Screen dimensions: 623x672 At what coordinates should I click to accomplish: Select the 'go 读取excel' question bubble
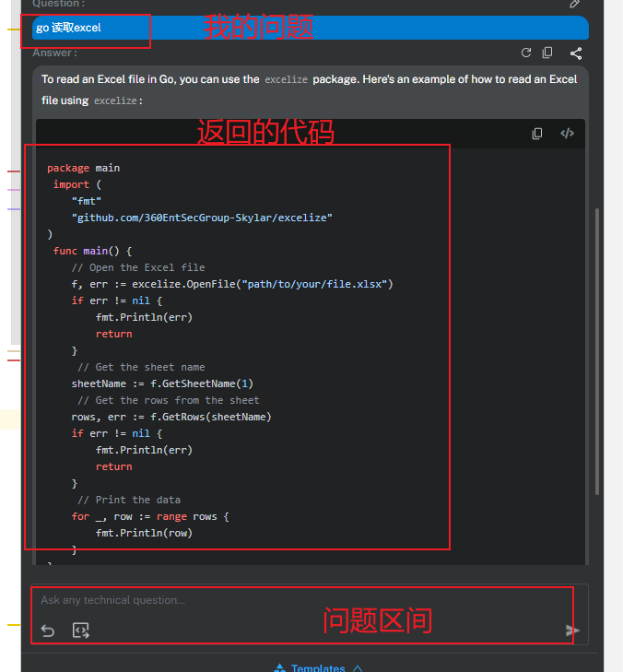click(311, 28)
